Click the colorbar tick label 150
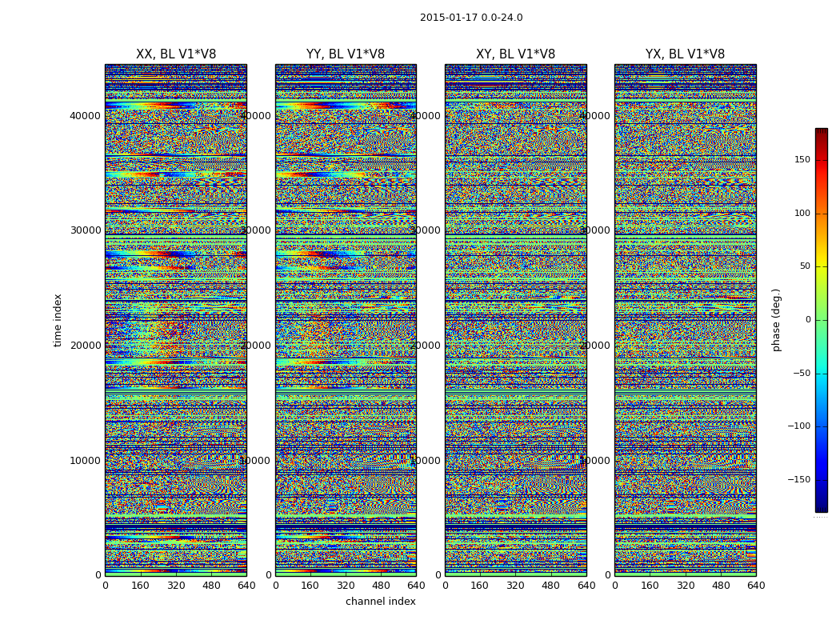The image size is (840, 640). (802, 159)
